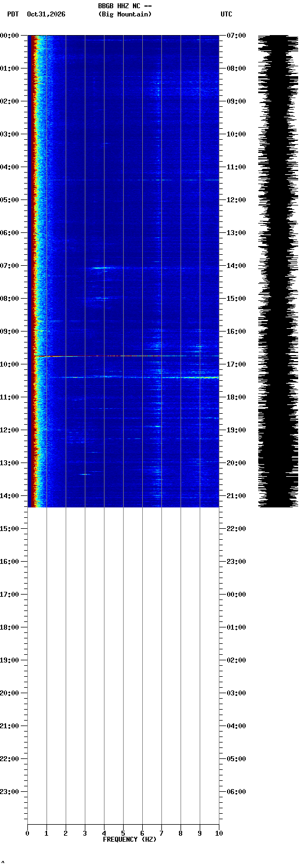This screenshot has width=302, height=868.
Task: Click the black seismogram waveform trace on the right
Action: click(x=278, y=271)
